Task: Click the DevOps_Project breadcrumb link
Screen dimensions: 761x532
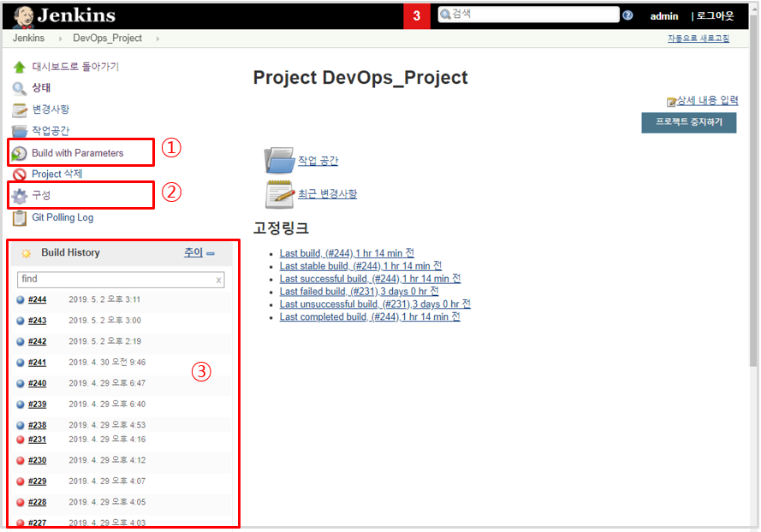Action: [x=107, y=38]
